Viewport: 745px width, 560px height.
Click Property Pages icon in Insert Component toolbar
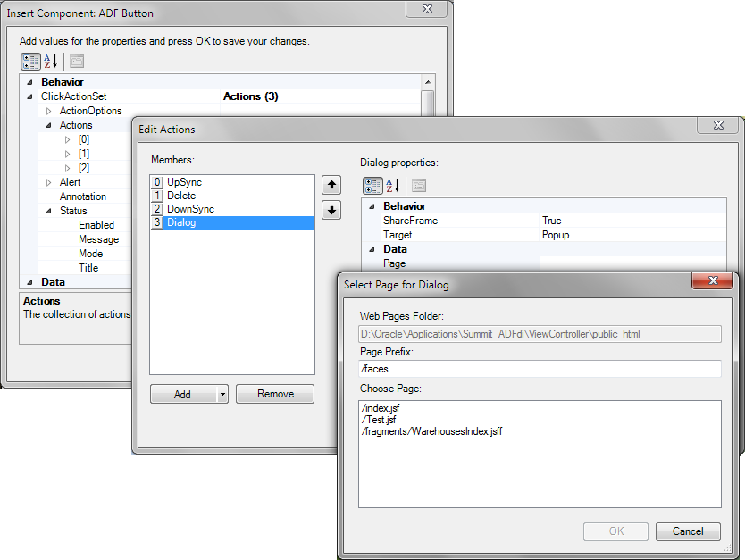click(x=77, y=62)
